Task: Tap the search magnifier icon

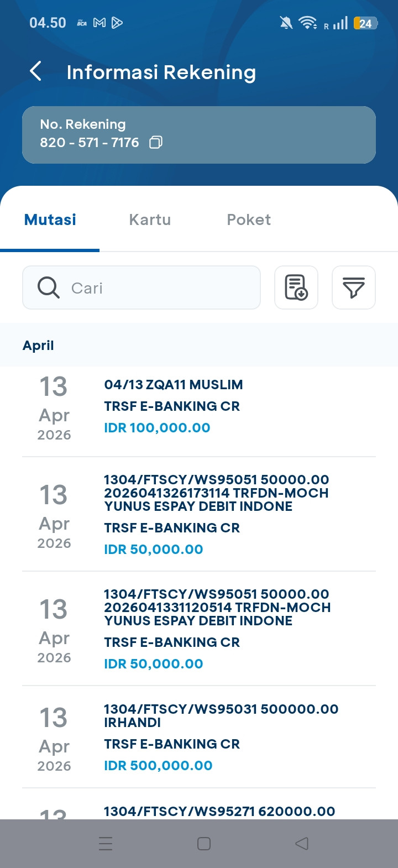Action: (49, 288)
